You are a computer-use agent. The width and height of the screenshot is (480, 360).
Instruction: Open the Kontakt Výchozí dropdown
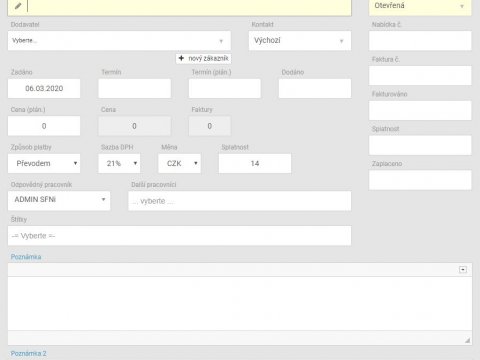pos(300,41)
